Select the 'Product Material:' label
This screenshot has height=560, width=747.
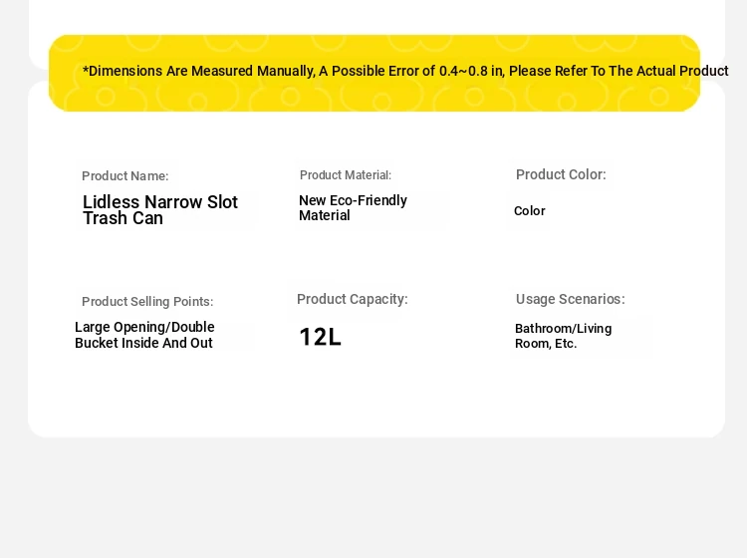346,175
